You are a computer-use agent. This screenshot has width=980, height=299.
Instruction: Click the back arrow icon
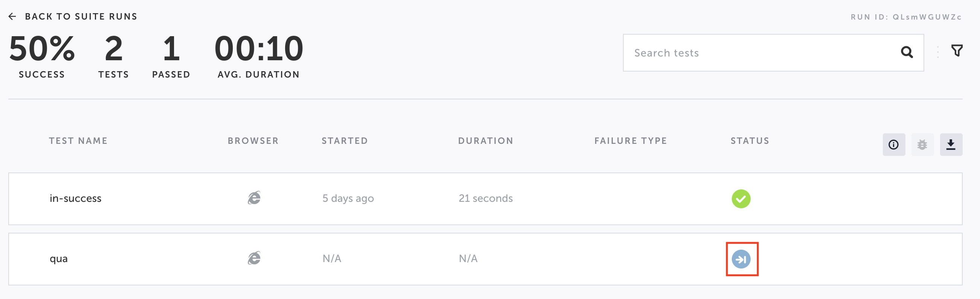(x=12, y=16)
